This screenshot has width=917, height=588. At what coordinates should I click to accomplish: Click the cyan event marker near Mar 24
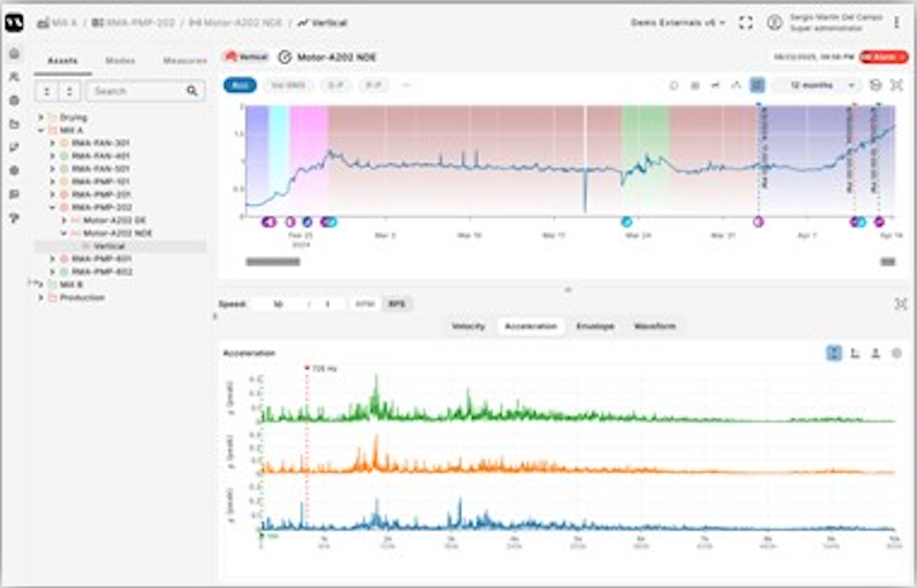pos(626,222)
